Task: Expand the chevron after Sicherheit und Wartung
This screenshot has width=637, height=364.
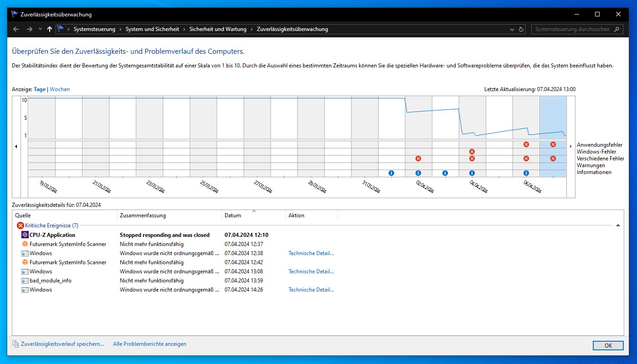Action: click(252, 29)
